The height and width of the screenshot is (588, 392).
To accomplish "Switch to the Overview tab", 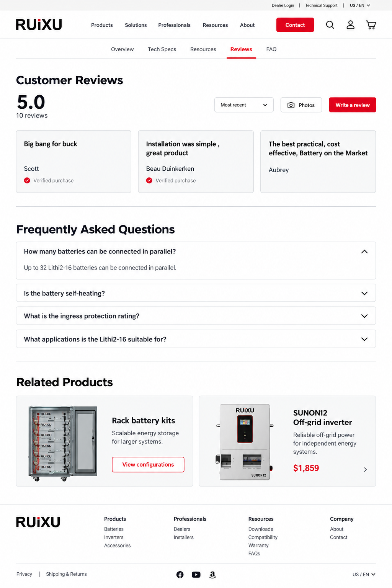I will point(122,49).
